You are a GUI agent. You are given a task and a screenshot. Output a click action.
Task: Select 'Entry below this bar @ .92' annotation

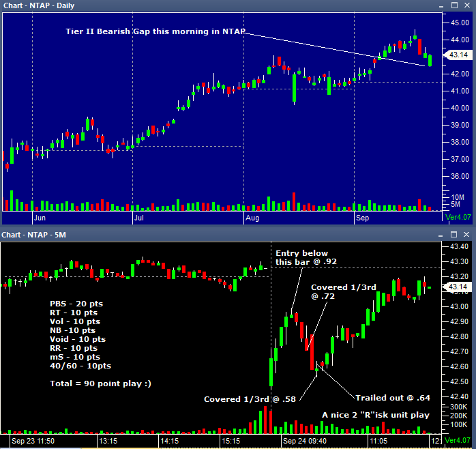[306, 258]
